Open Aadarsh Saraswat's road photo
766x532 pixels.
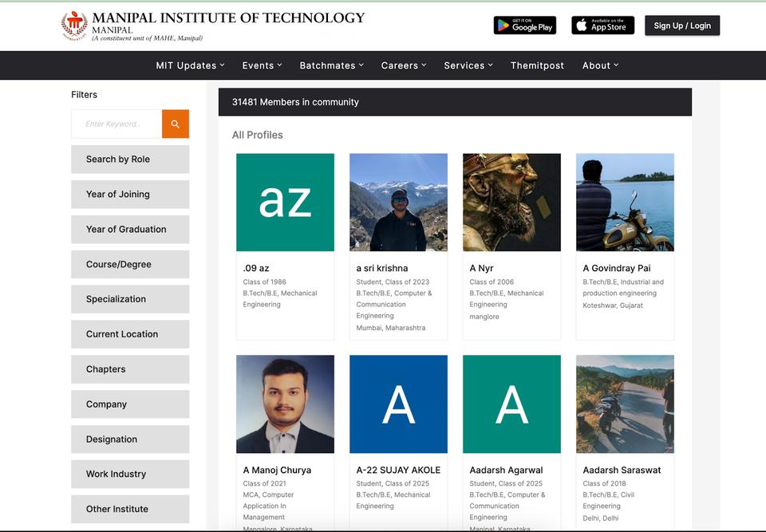click(626, 404)
